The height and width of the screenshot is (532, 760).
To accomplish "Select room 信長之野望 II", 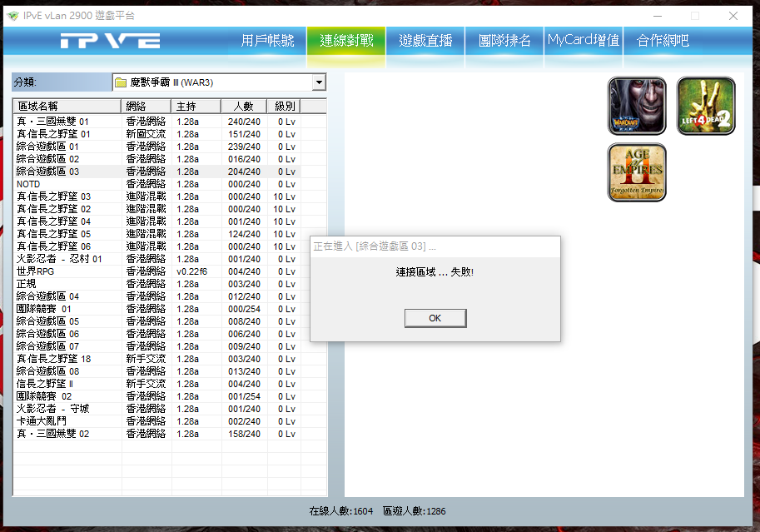I will click(x=157, y=384).
